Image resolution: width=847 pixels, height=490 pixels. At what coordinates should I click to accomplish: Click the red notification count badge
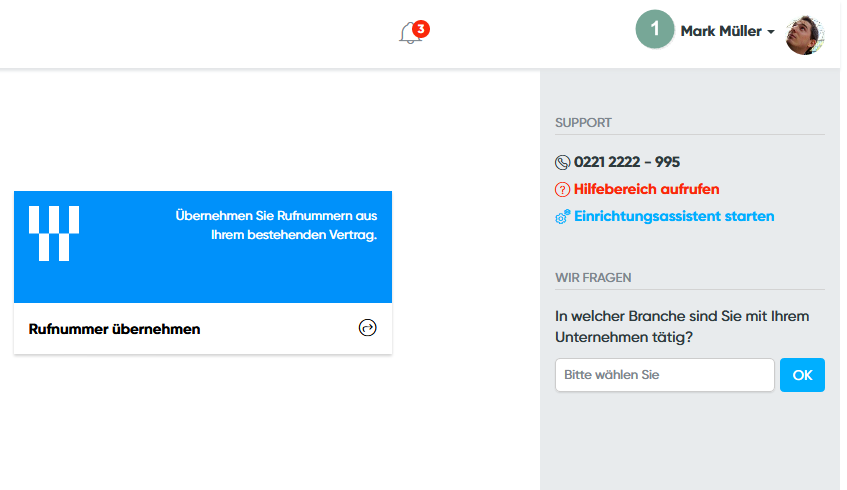click(421, 29)
